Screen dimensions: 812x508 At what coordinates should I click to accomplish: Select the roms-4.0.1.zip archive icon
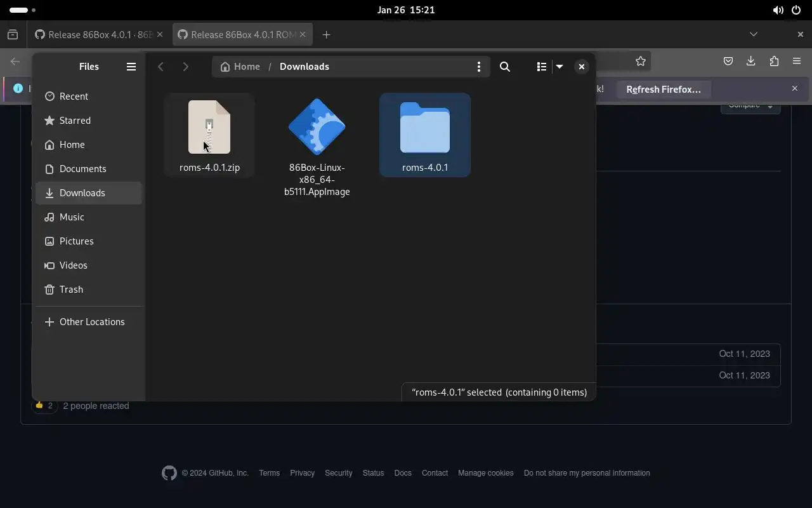click(x=209, y=127)
